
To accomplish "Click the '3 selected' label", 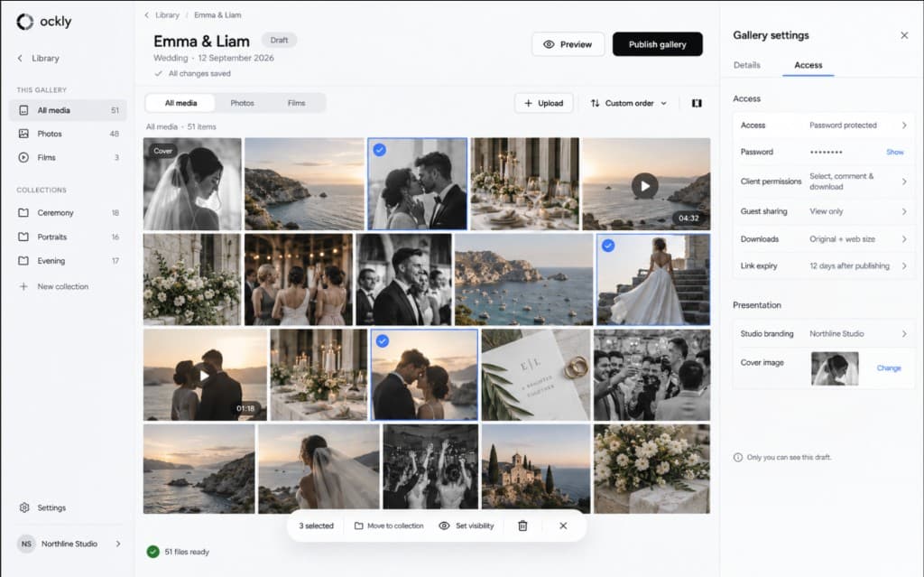I will 316,526.
